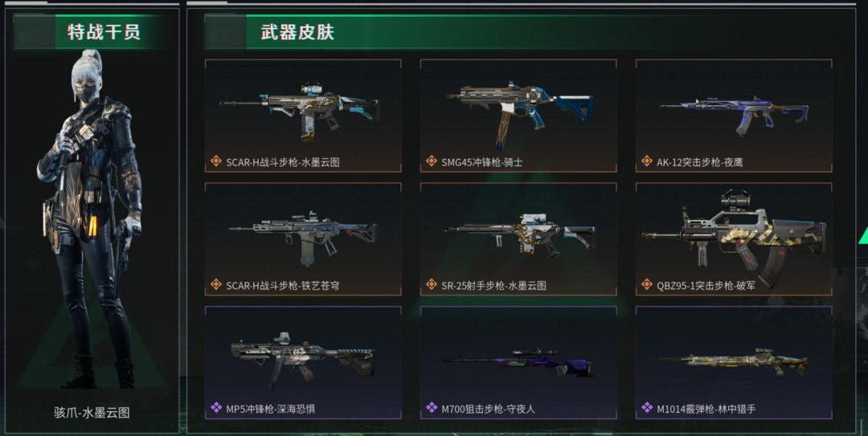The image size is (868, 436).
Task: Click the purple rarity icon beside M1014霰弹枪-林中猎手
Action: tap(646, 409)
